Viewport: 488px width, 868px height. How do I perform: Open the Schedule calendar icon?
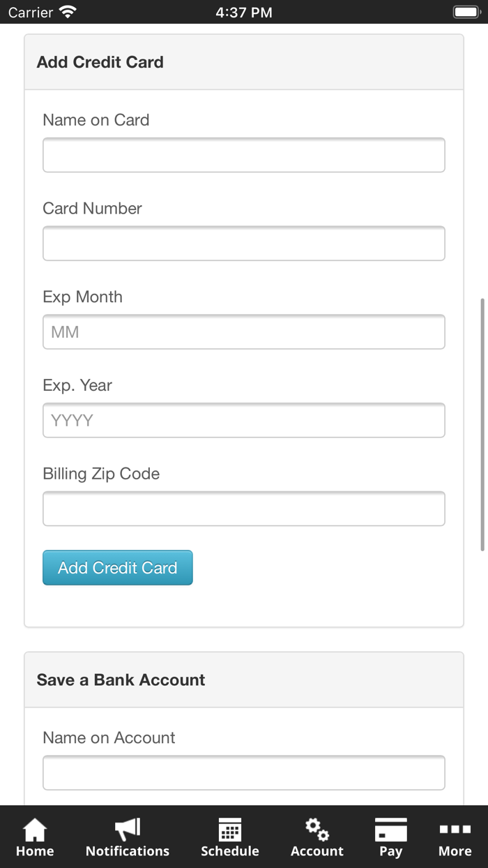[230, 830]
